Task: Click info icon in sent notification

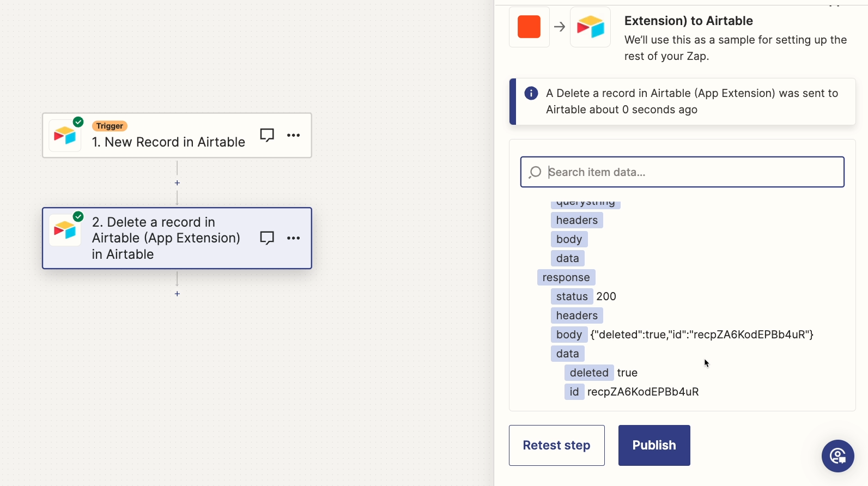Action: point(531,93)
